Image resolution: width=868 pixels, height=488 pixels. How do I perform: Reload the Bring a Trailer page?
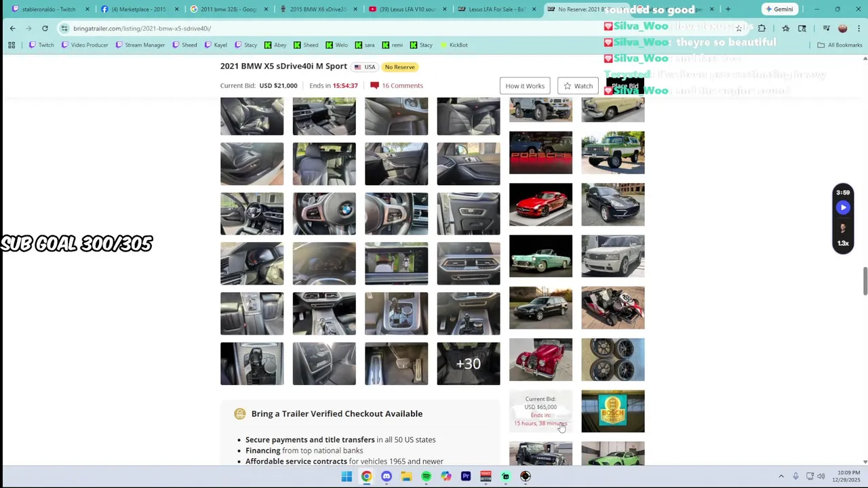click(x=45, y=28)
